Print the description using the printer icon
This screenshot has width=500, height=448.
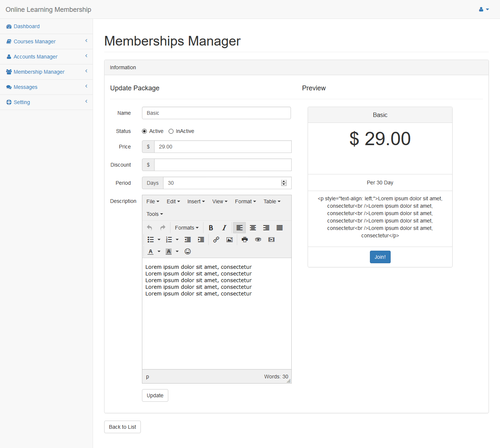245,240
